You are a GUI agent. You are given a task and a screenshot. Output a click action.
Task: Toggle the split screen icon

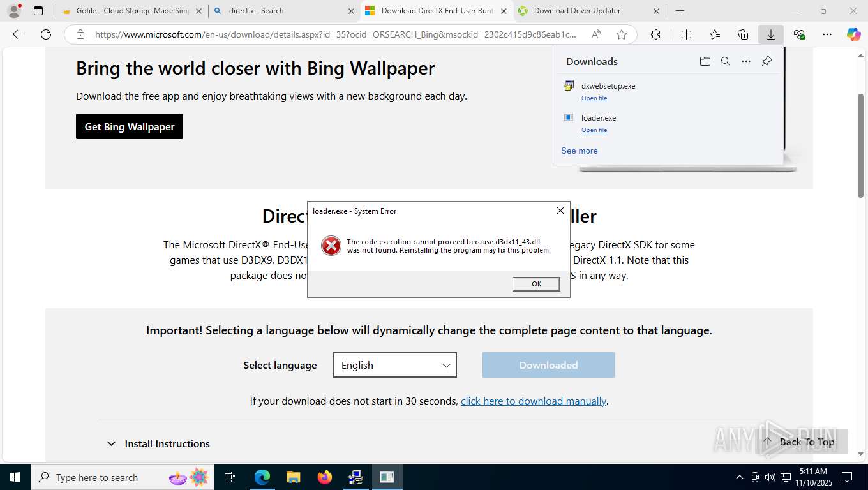click(x=686, y=34)
